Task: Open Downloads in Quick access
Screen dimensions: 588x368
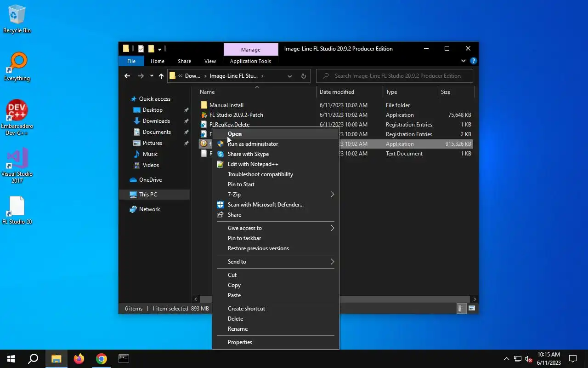Action: click(156, 121)
